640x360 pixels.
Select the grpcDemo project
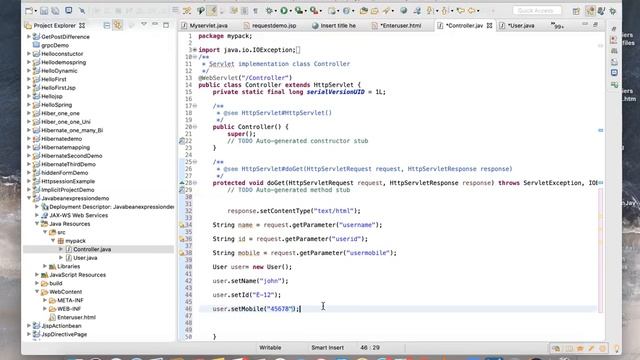(x=55, y=45)
